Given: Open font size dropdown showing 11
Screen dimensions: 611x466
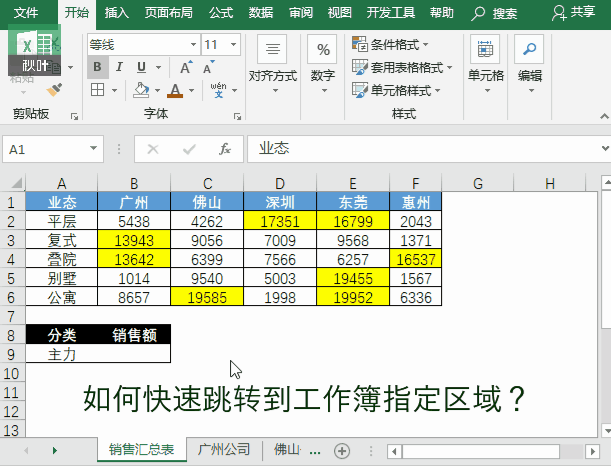Looking at the screenshot, I should (233, 44).
